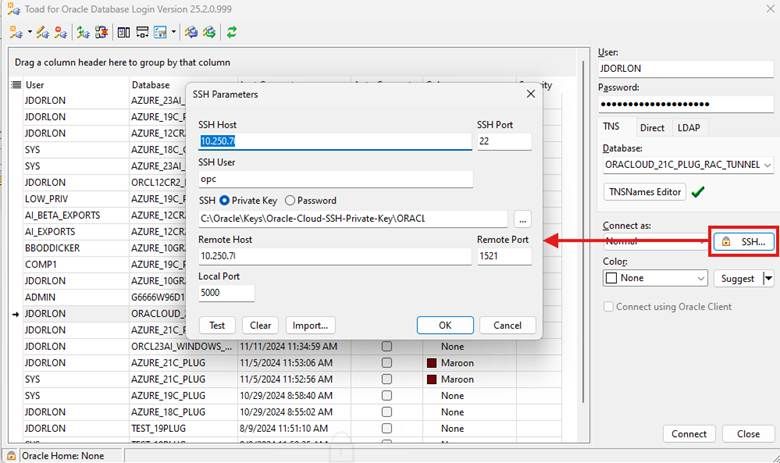
Task: Click the add new connection toolbar icon
Action: pyautogui.click(x=15, y=32)
